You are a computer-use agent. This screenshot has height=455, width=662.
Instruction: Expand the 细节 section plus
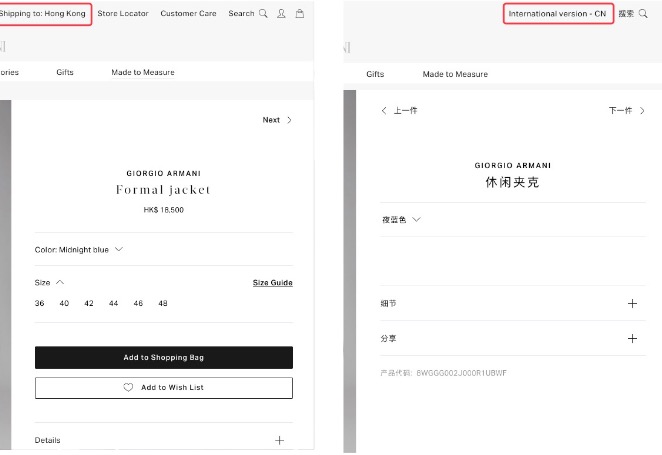coord(632,303)
